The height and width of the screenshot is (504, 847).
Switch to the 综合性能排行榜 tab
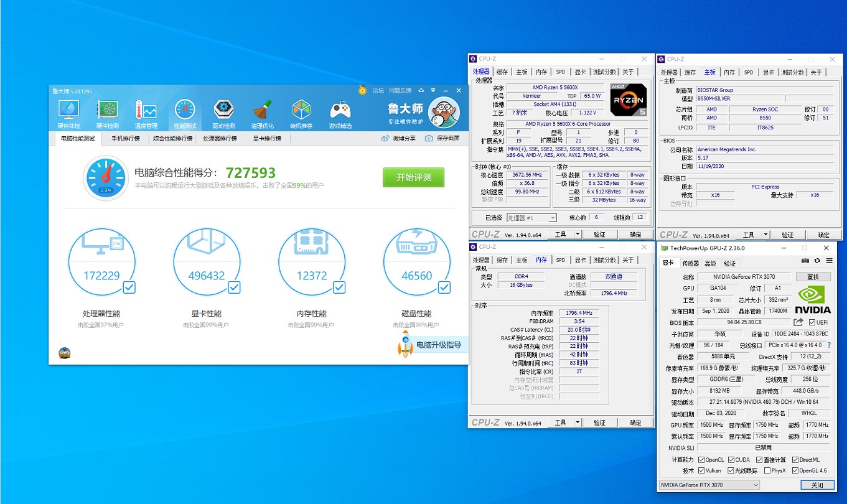pyautogui.click(x=172, y=138)
